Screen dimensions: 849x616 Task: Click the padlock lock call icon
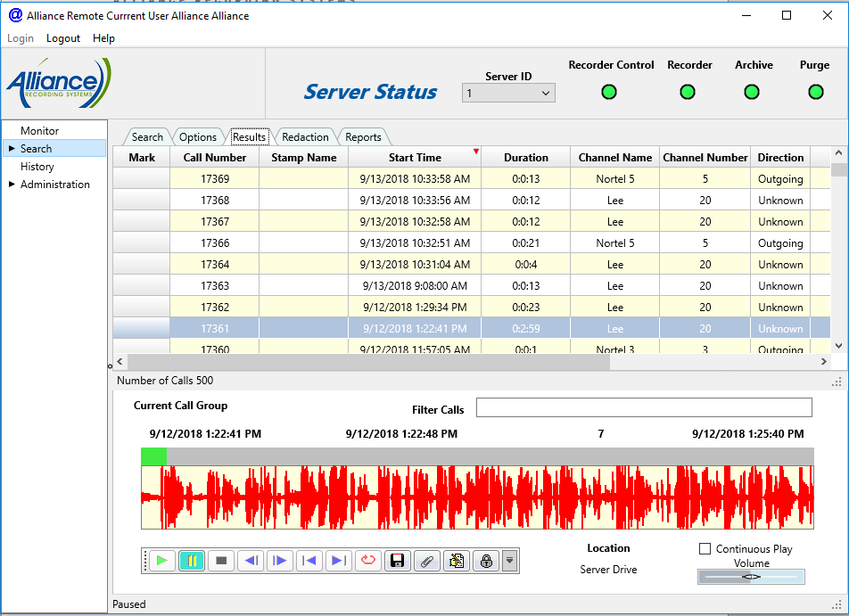tap(486, 560)
